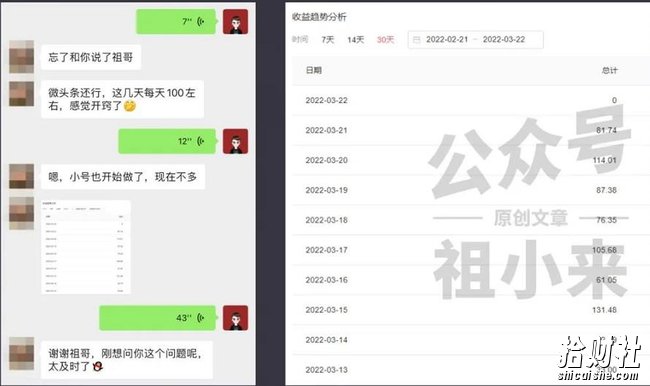Image resolution: width=650 pixels, height=386 pixels.
Task: Open red avatar beside 12-second voice message
Action: point(235,141)
